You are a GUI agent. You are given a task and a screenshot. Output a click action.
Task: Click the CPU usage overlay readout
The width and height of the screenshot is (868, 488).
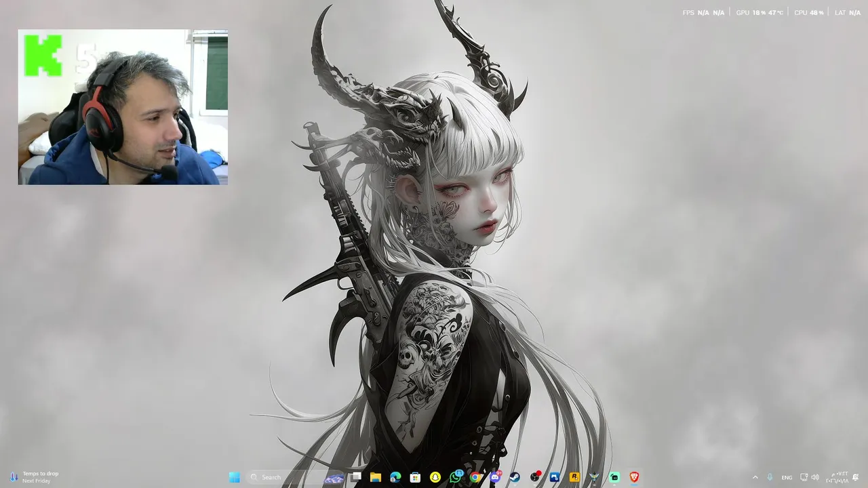(809, 13)
